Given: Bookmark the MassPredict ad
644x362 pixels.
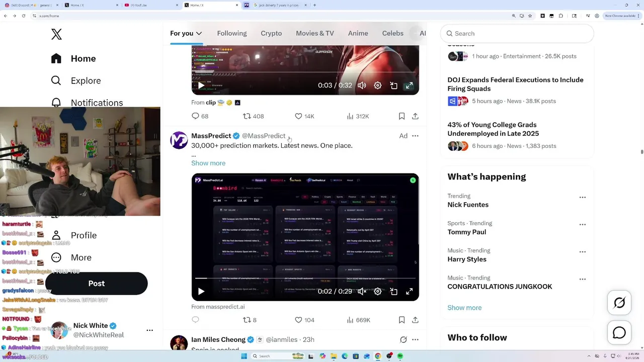Looking at the screenshot, I should tap(401, 320).
